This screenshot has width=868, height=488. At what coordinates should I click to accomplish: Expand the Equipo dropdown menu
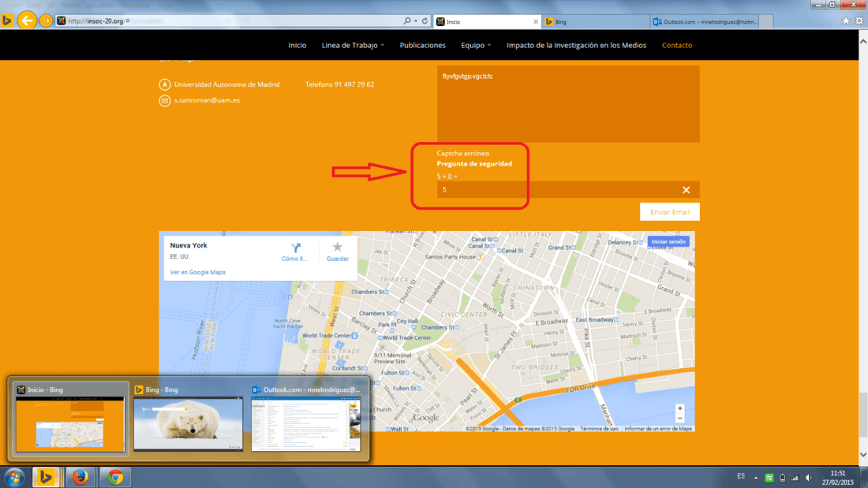476,46
